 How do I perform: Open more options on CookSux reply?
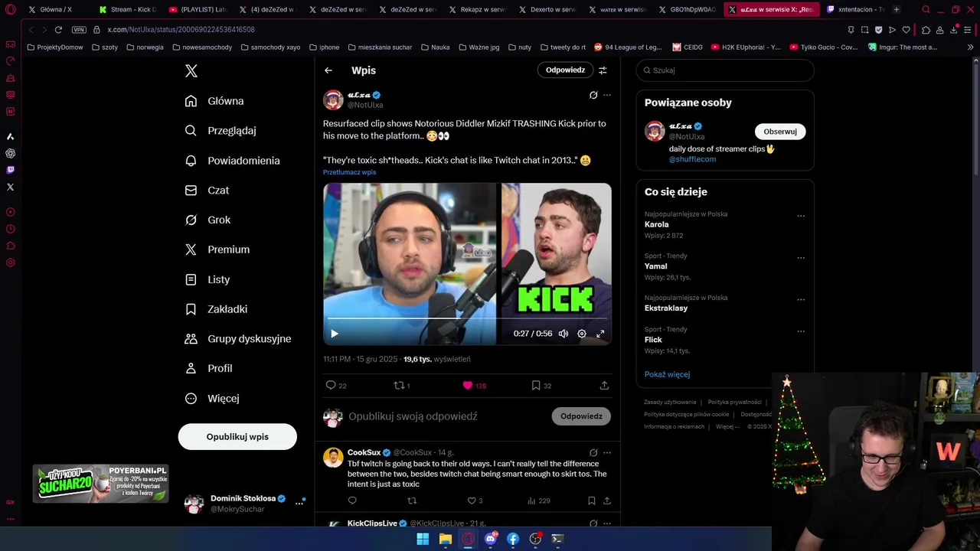(607, 452)
